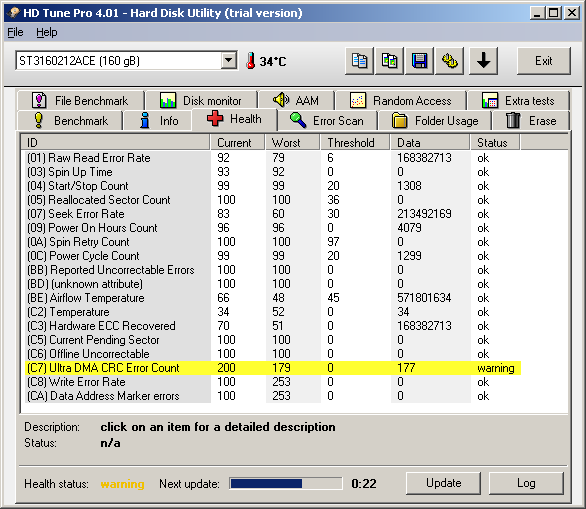
Task: Open the File menu
Action: click(15, 33)
